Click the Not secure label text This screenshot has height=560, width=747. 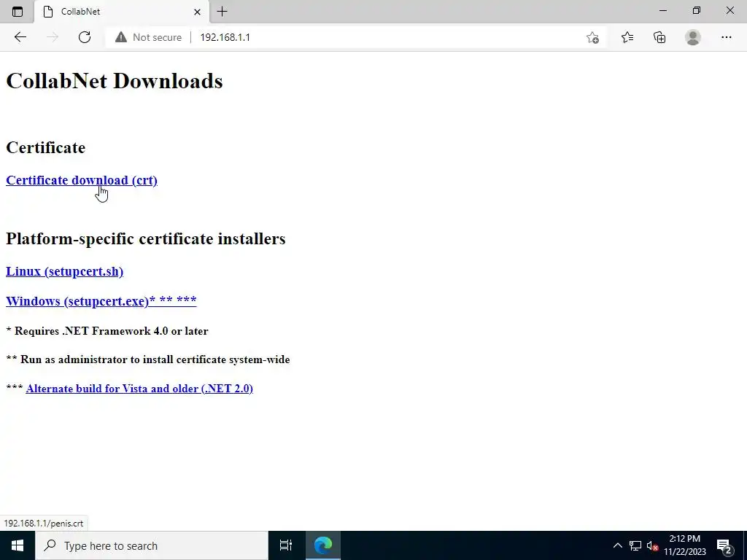(x=158, y=37)
